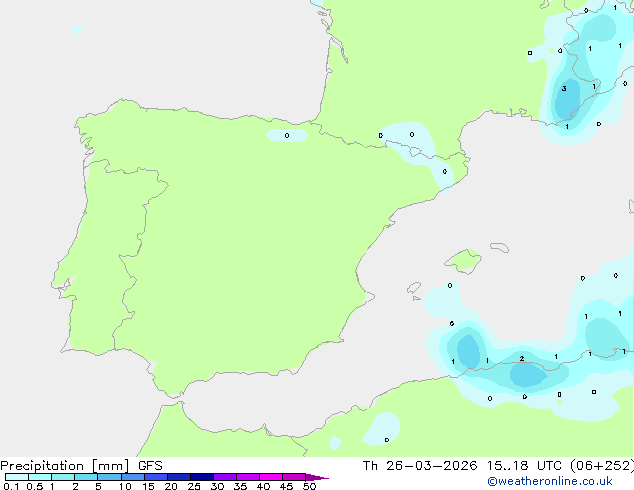Select the 20–25 mm legend color swatch
The height and width of the screenshot is (490, 634).
[179, 477]
